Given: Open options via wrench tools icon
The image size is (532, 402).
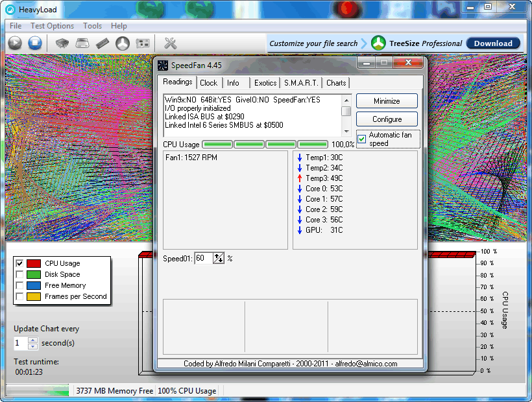Looking at the screenshot, I should (171, 43).
